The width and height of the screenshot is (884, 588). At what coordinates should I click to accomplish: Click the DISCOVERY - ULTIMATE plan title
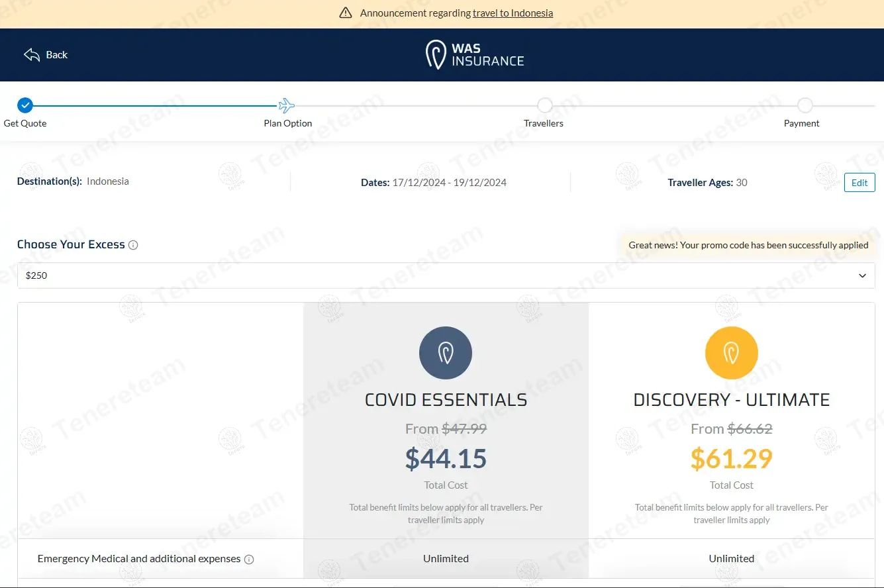(x=732, y=400)
